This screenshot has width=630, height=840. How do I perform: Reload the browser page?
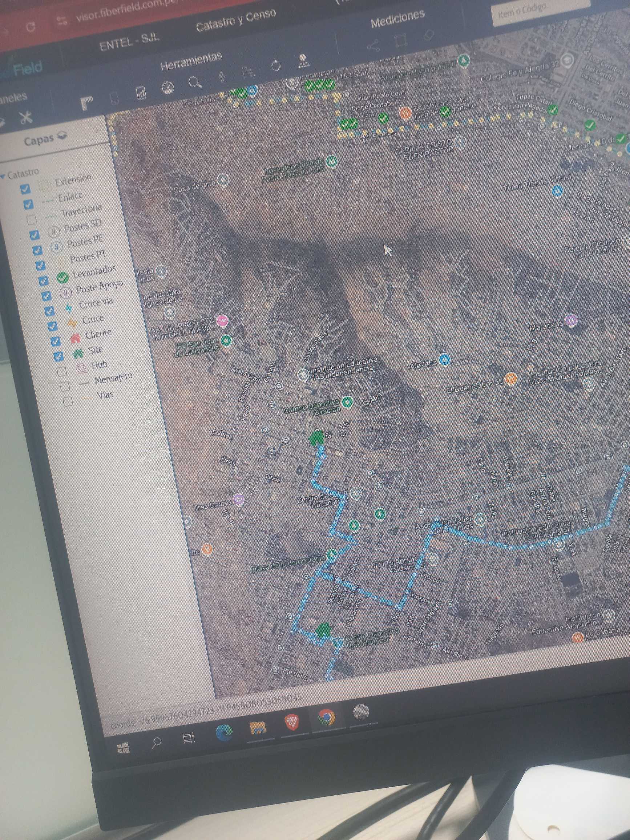pos(31,27)
